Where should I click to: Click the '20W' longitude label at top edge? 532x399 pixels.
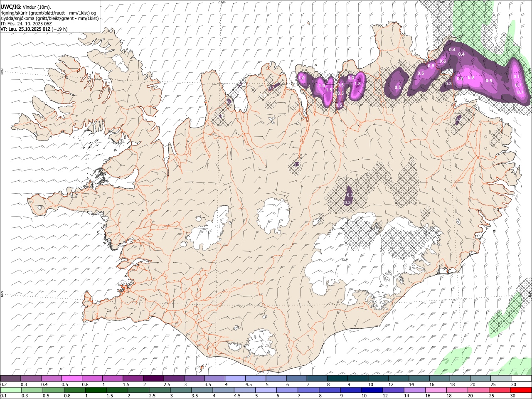pyautogui.click(x=221, y=2)
